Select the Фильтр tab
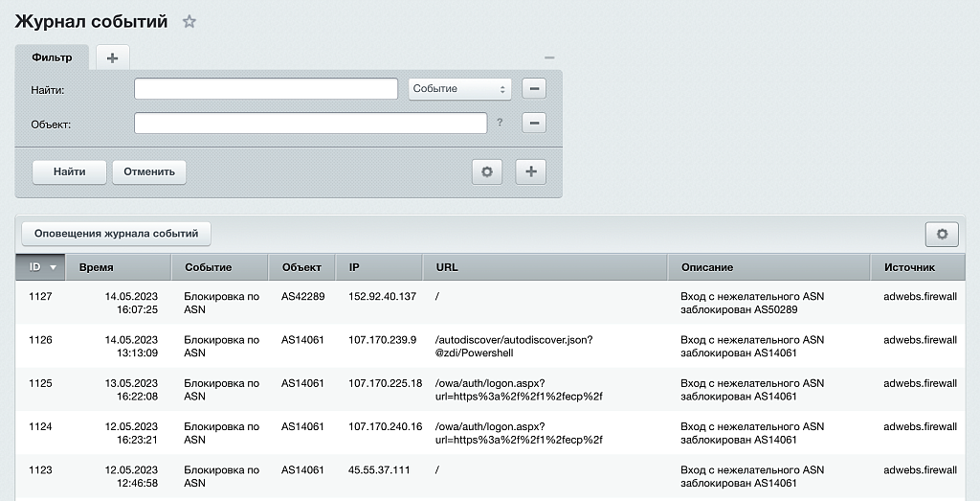The height and width of the screenshot is (501, 980). click(x=52, y=57)
